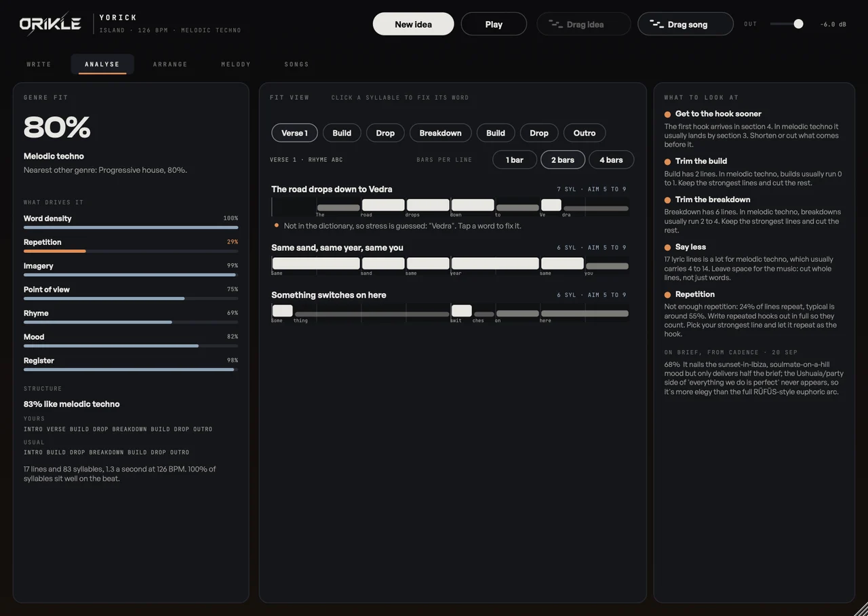The image size is (868, 616).
Task: Select the Drop pill just before Outro
Action: point(539,133)
